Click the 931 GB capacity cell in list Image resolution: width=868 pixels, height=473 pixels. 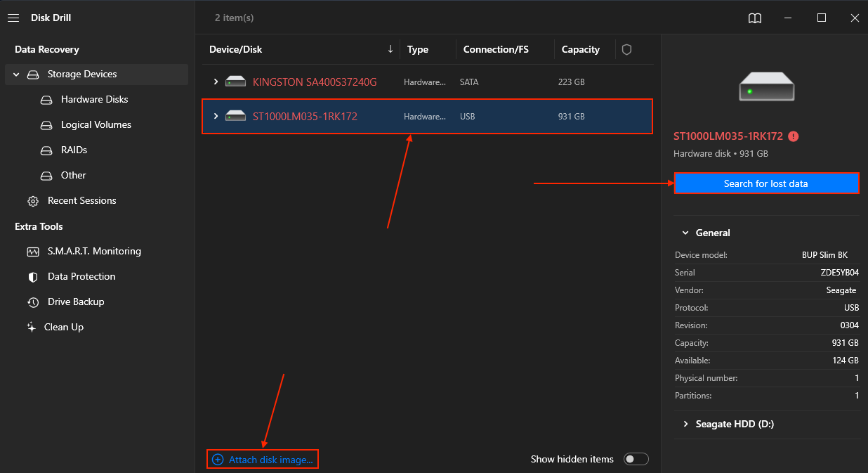tap(571, 117)
